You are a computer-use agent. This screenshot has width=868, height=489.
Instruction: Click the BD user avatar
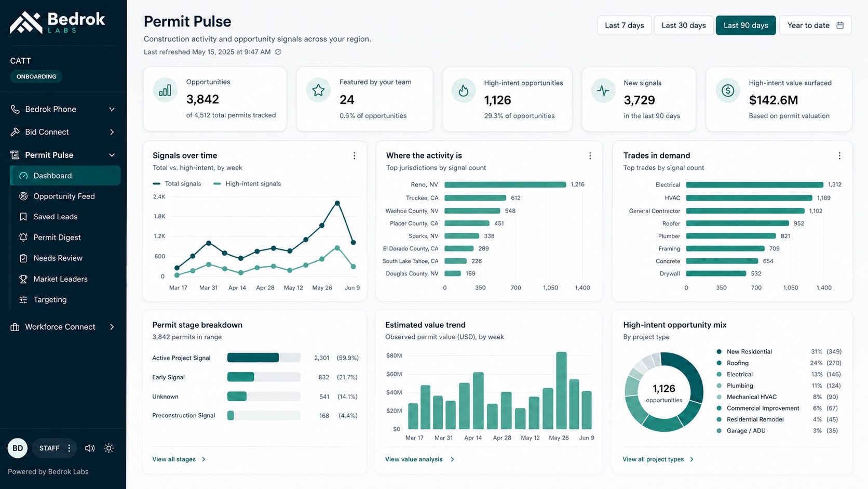point(18,448)
